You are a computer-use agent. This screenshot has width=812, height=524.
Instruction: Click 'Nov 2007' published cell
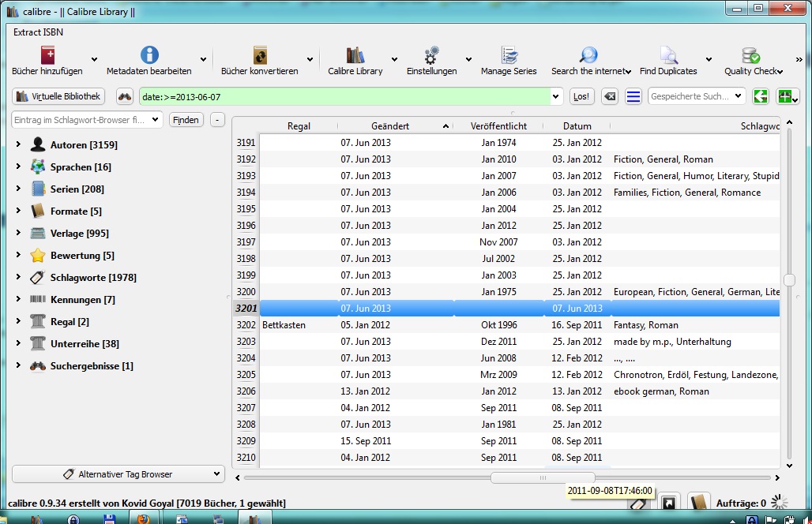[x=498, y=242]
